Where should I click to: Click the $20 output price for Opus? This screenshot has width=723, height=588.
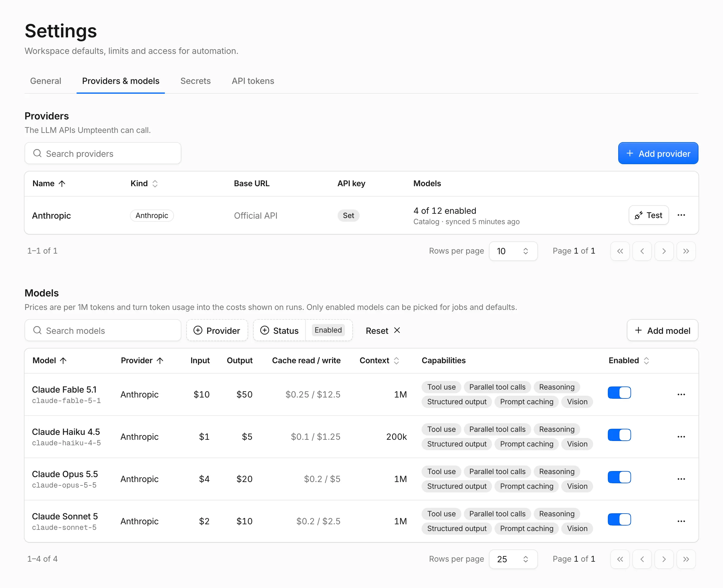[244, 479]
